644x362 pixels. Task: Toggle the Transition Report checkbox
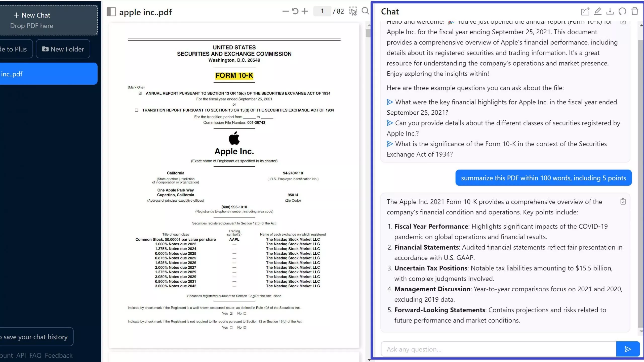click(x=136, y=110)
